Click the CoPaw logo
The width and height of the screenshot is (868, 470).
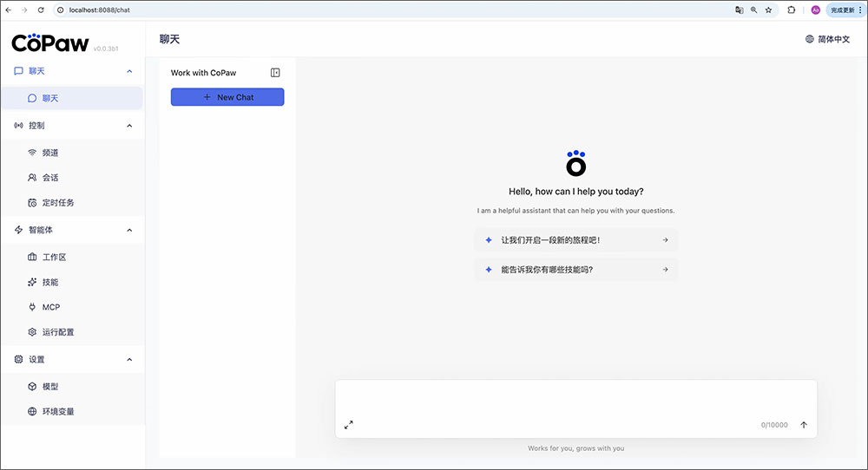[49, 42]
